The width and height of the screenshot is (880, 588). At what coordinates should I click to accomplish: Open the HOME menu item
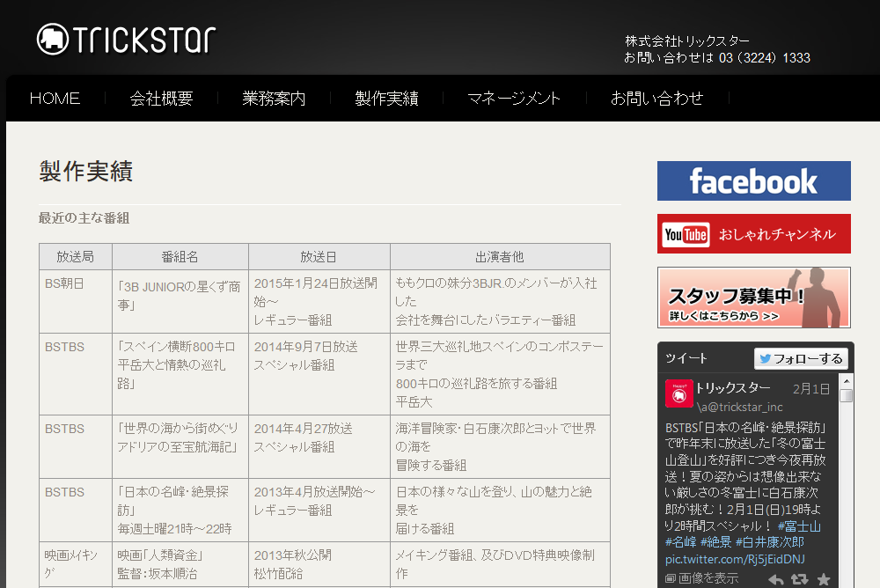point(55,99)
